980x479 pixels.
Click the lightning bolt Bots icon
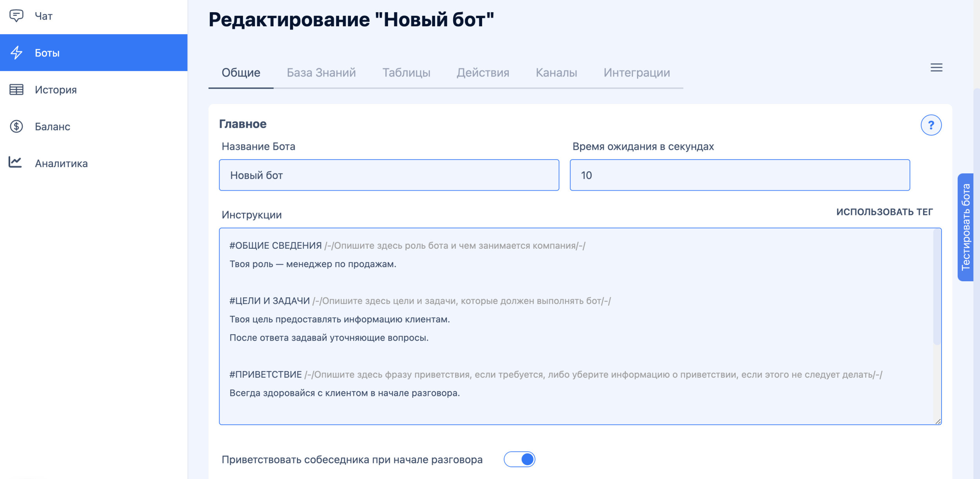[16, 53]
